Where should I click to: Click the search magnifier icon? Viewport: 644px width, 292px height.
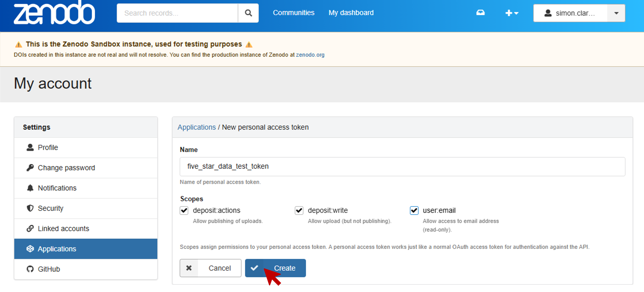click(248, 13)
